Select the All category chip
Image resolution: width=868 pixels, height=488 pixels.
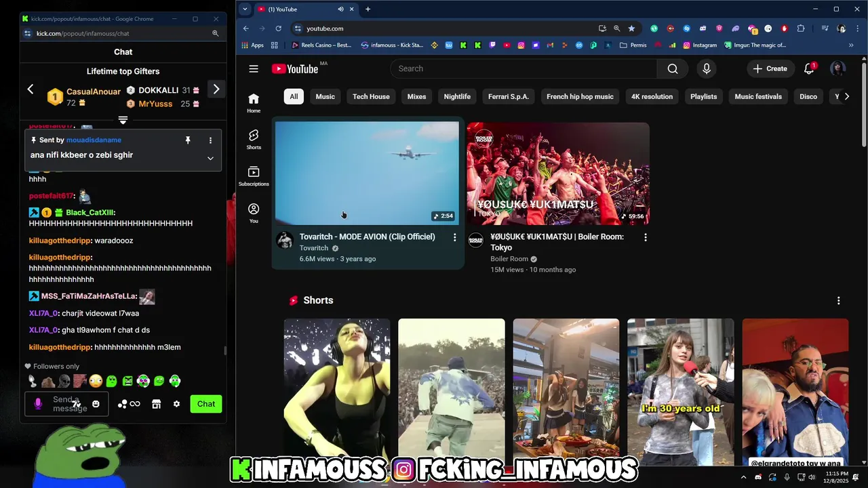[294, 96]
